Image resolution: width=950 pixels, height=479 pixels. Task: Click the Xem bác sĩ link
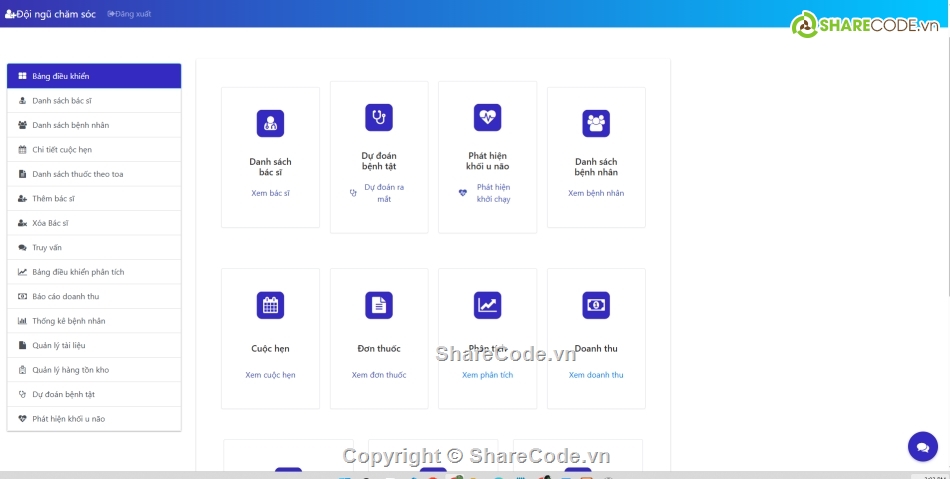[270, 193]
